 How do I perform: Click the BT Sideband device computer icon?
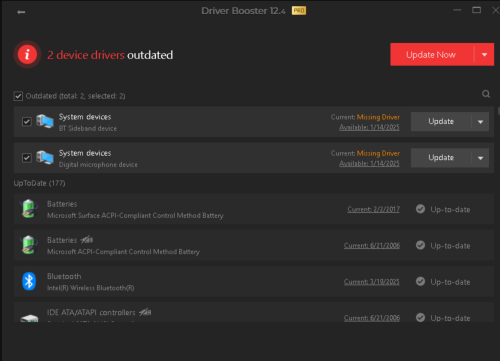pyautogui.click(x=45, y=121)
